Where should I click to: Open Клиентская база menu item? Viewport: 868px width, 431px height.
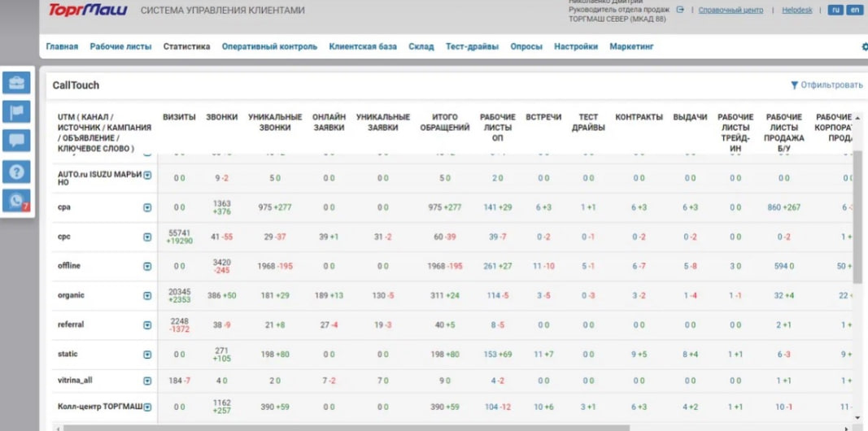pos(363,46)
